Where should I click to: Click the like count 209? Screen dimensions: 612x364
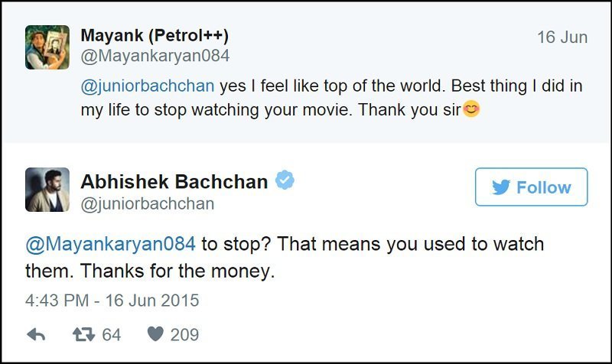(x=184, y=334)
